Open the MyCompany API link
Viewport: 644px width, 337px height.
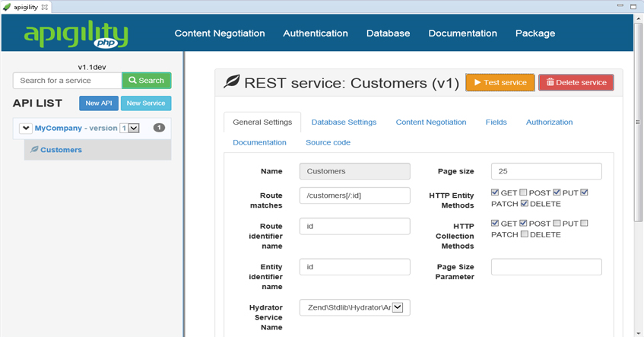(59, 129)
